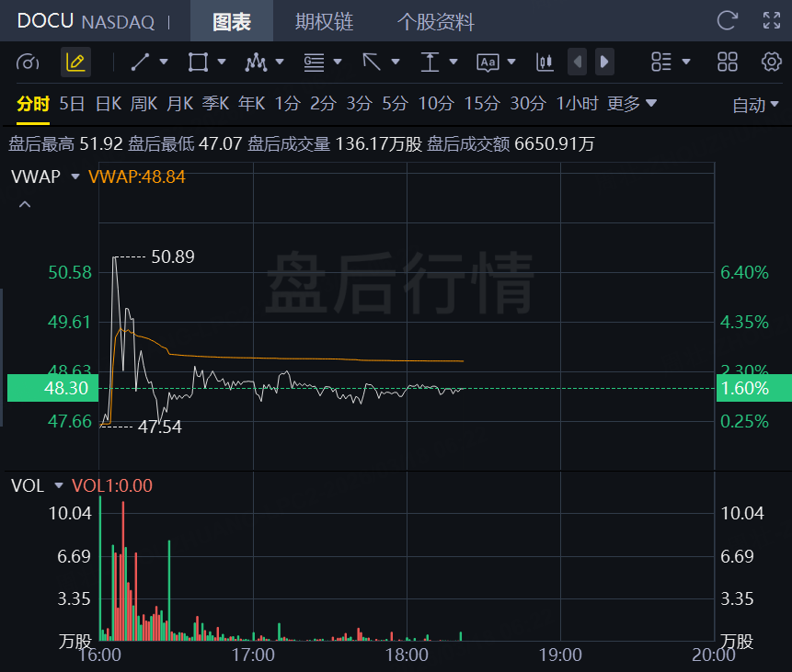Enter fullscreen chart mode
792x672 pixels.
point(772,20)
